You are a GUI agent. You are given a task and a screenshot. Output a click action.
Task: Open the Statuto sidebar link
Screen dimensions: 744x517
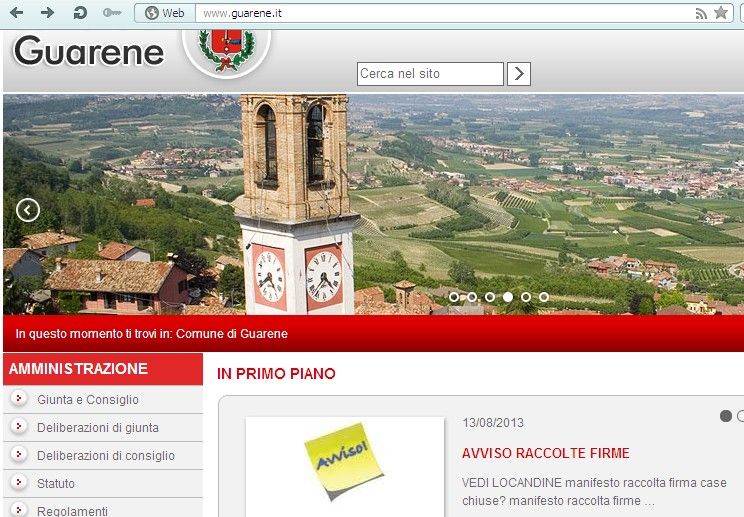(x=56, y=484)
